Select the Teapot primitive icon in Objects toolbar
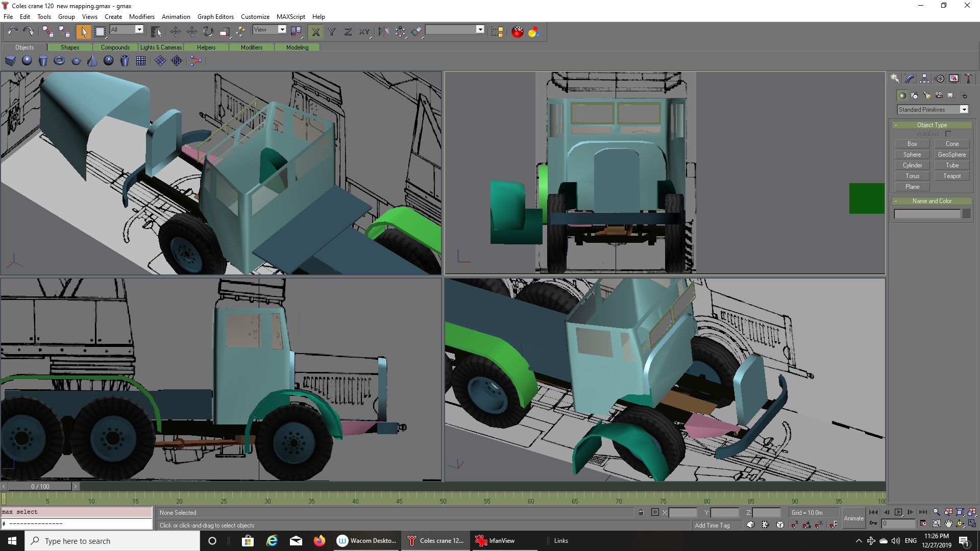 [x=76, y=61]
